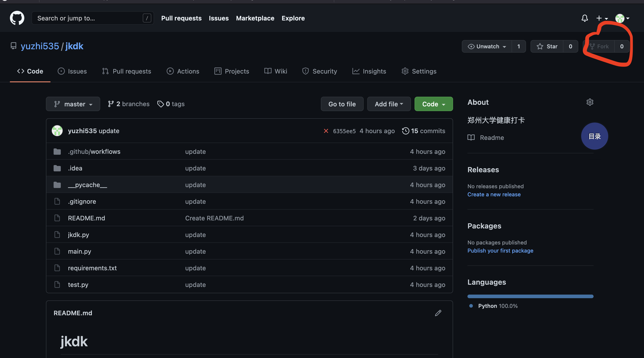Click the test.py file icon
644x358 pixels.
pos(57,284)
